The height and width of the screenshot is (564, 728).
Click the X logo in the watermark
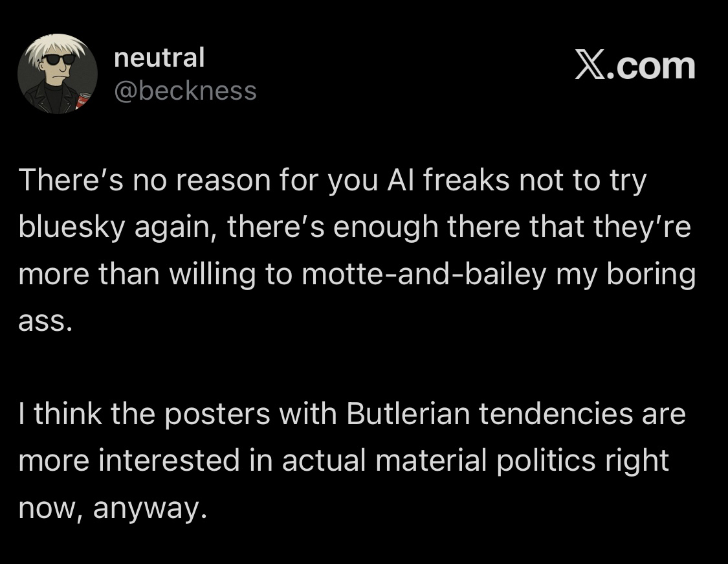tap(589, 67)
